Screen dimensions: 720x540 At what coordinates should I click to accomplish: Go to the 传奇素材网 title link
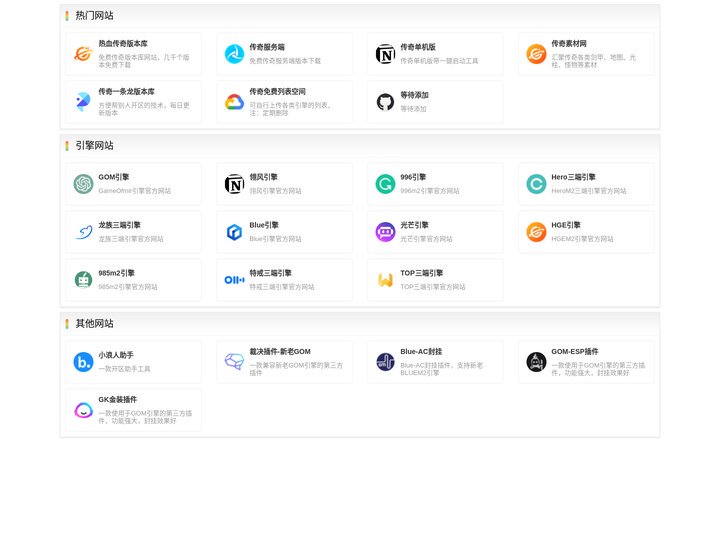pyautogui.click(x=569, y=44)
